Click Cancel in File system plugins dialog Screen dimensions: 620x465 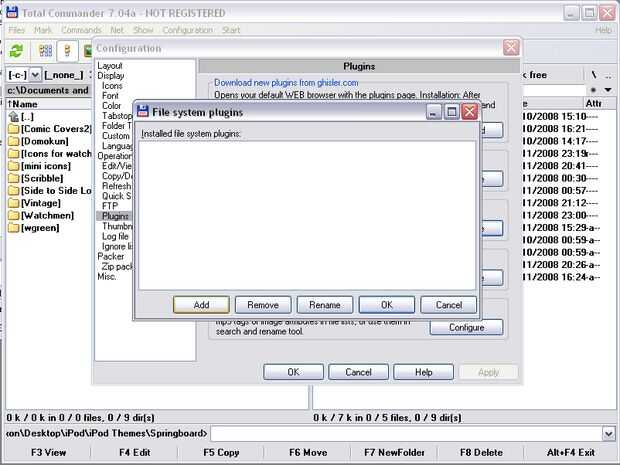point(449,305)
